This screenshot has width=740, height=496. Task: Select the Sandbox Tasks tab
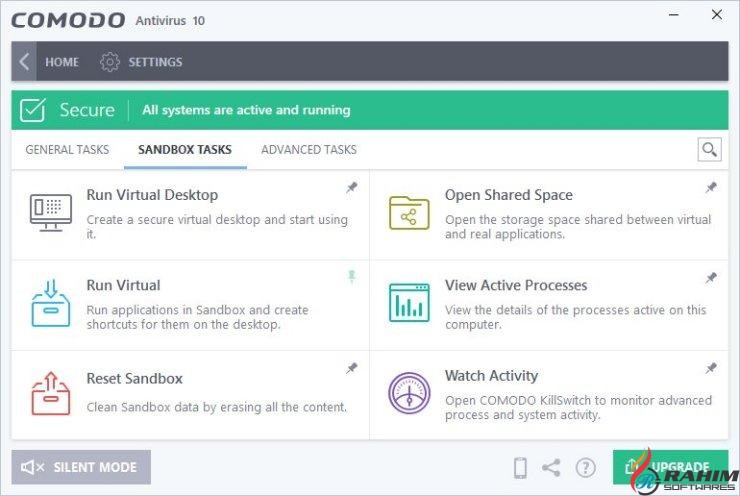185,150
